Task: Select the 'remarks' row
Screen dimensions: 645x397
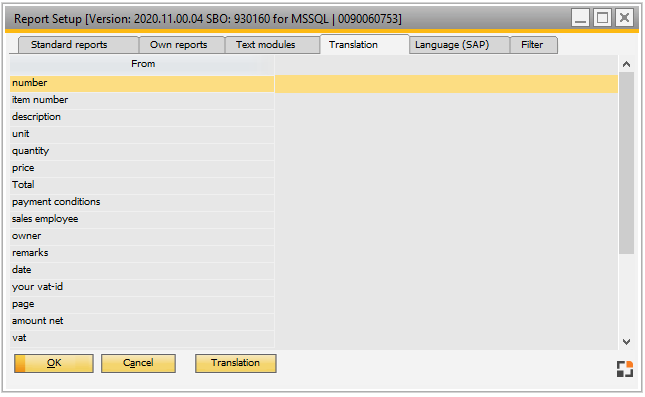Action: [142, 253]
